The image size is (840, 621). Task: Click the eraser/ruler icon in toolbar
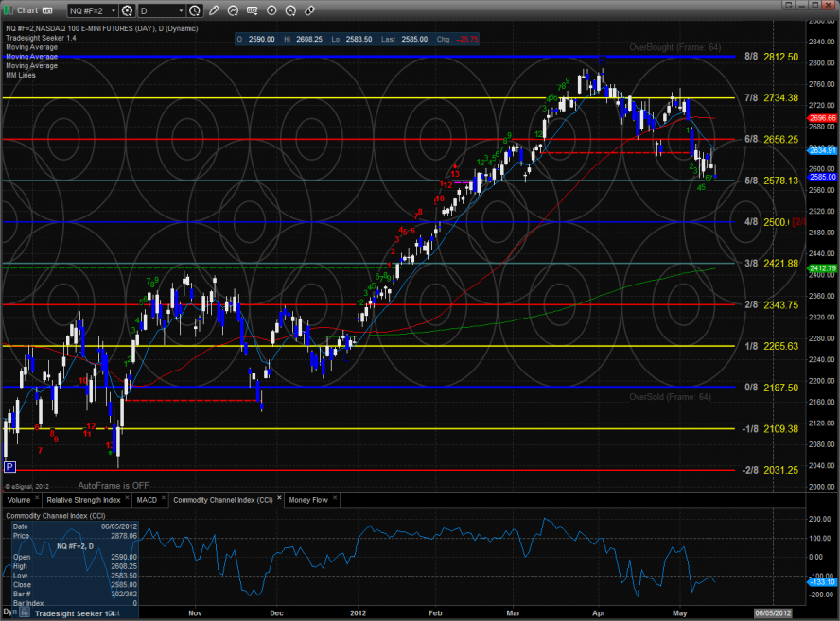[310, 10]
